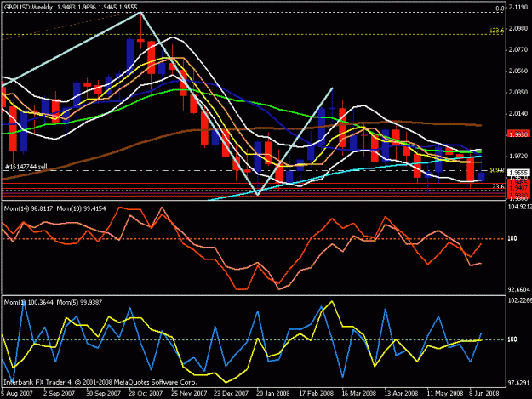Click the 23 Dec 2007 date label
The width and height of the screenshot is (532, 399).
[231, 394]
